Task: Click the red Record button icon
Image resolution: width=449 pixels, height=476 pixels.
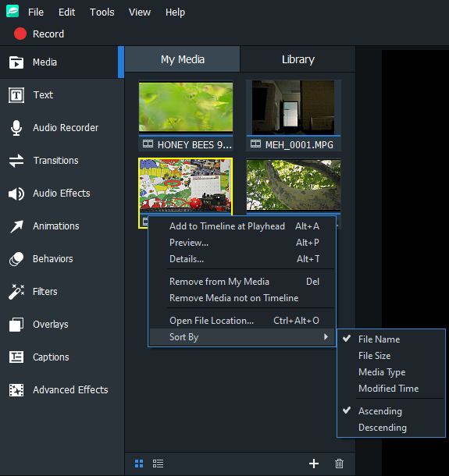Action: (x=20, y=34)
